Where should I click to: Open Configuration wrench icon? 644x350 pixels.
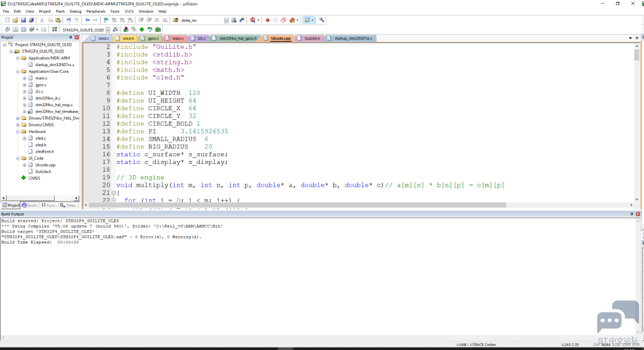click(321, 20)
